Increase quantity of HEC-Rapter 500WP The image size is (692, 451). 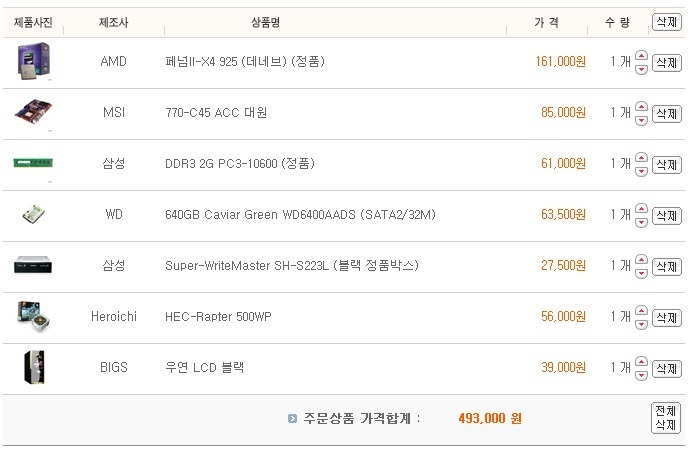click(x=641, y=311)
